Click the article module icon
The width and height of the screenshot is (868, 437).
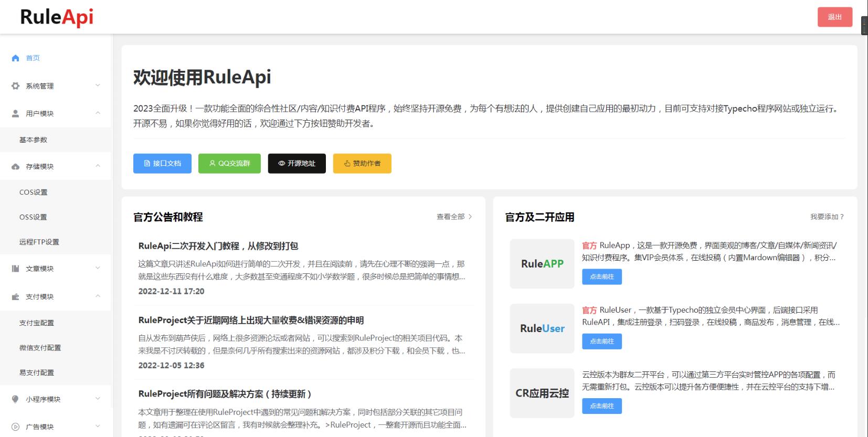click(x=15, y=269)
